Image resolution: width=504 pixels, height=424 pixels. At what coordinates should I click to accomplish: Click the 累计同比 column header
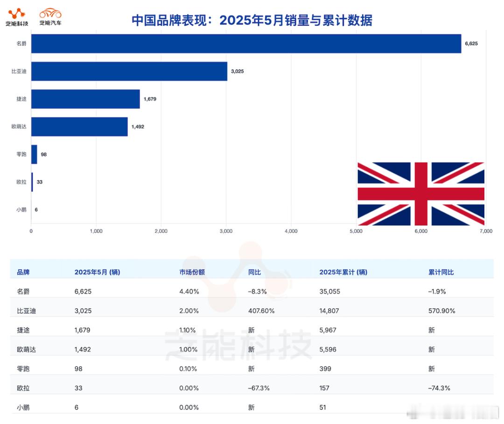441,272
